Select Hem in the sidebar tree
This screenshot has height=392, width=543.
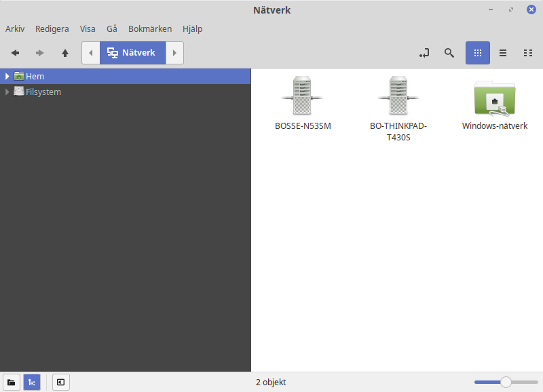coord(126,76)
